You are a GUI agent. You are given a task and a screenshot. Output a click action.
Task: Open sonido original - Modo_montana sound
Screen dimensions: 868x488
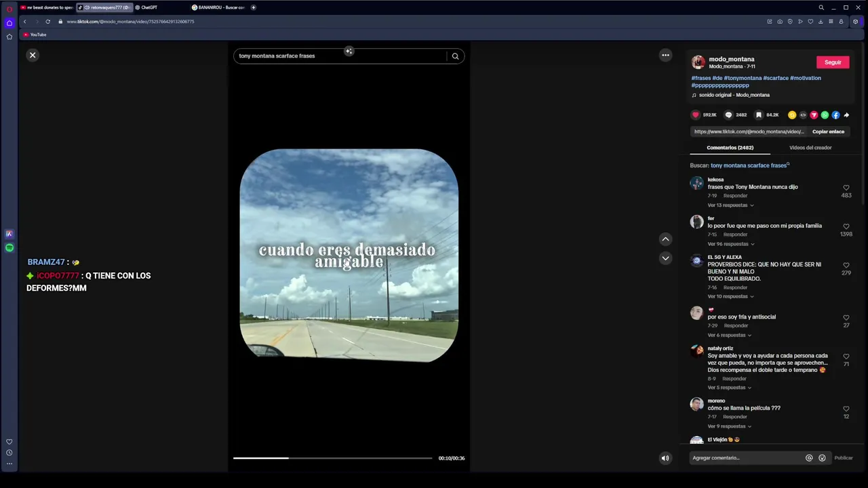734,95
